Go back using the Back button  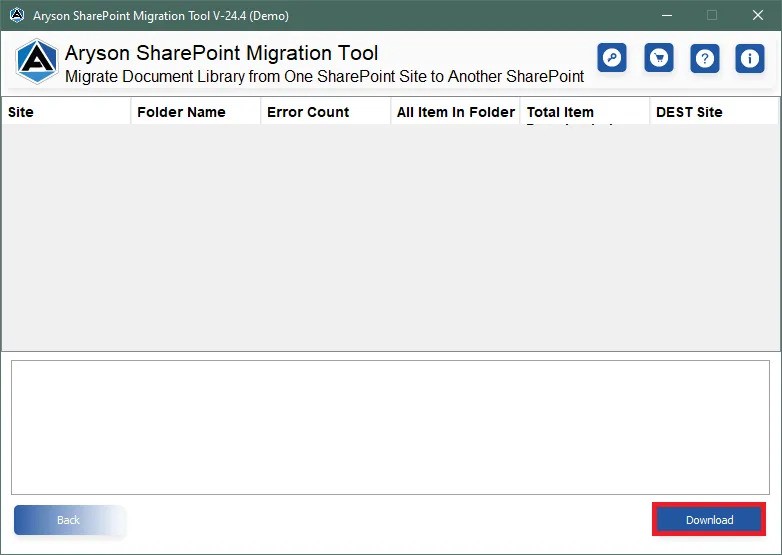(69, 520)
